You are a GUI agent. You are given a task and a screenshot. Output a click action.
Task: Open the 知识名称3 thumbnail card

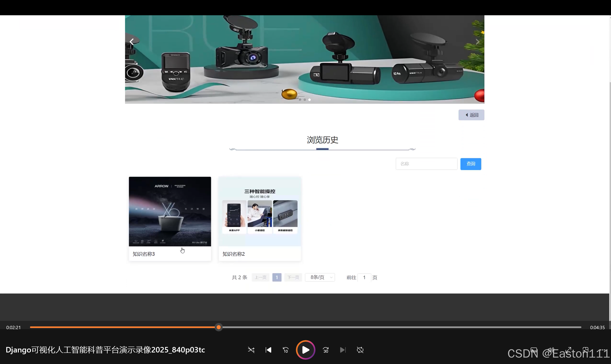click(170, 212)
